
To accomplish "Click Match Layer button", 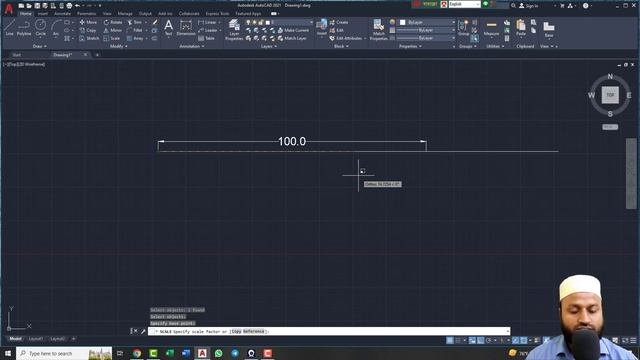I will [292, 38].
